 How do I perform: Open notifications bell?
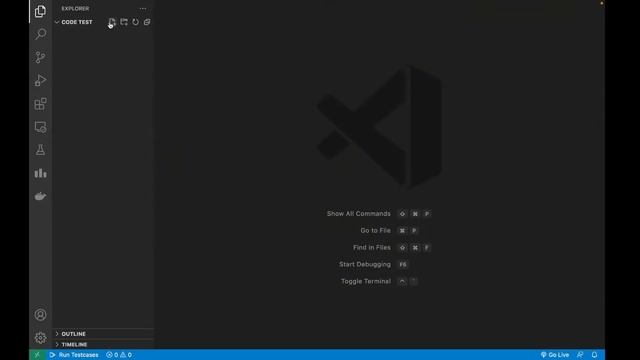594,355
